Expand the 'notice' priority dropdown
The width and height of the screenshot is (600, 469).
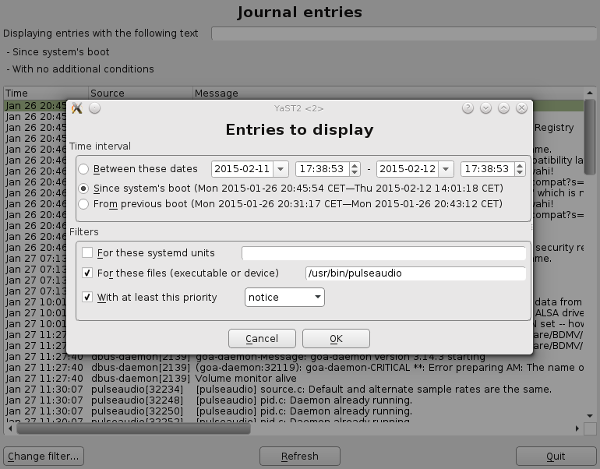click(316, 297)
